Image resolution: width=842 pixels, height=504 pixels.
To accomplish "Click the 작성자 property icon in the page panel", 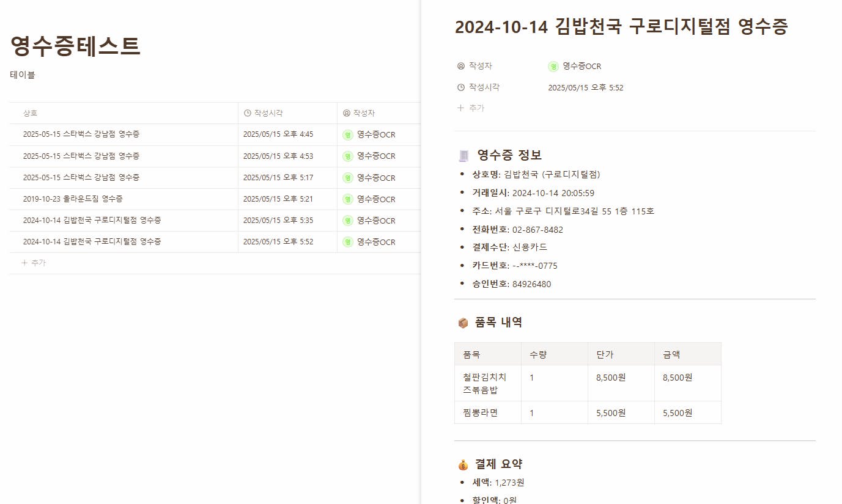I will click(x=461, y=66).
